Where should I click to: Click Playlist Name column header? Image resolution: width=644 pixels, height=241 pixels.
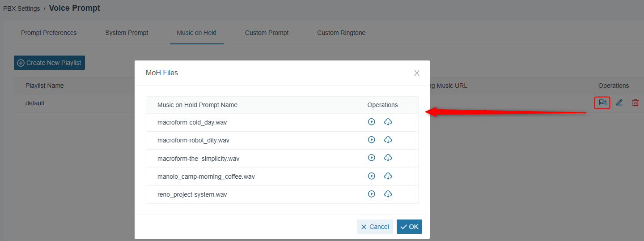coord(45,86)
